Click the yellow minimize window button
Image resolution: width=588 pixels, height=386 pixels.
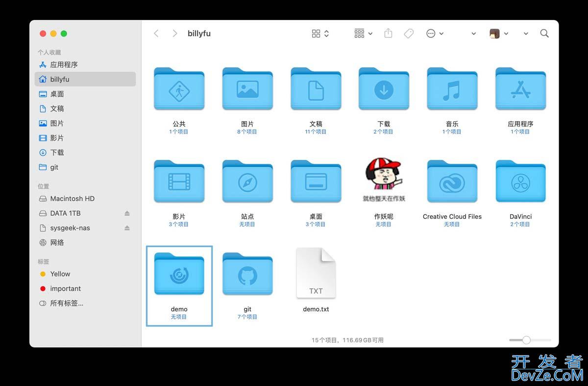(53, 34)
